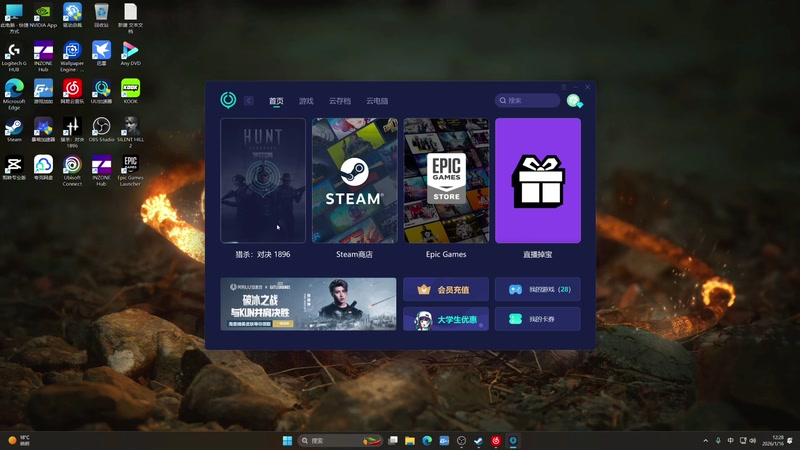Launch Wallpaper Engine desktop shortcut

72,57
